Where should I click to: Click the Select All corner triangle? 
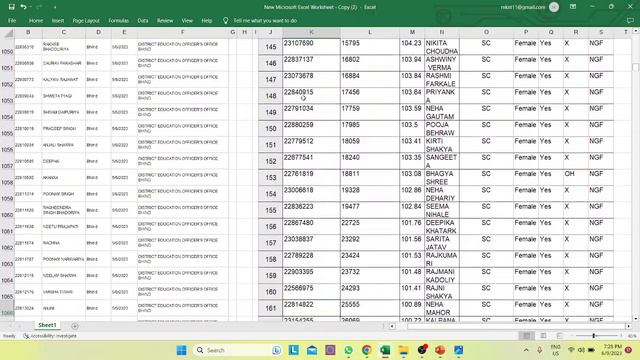coord(8,33)
